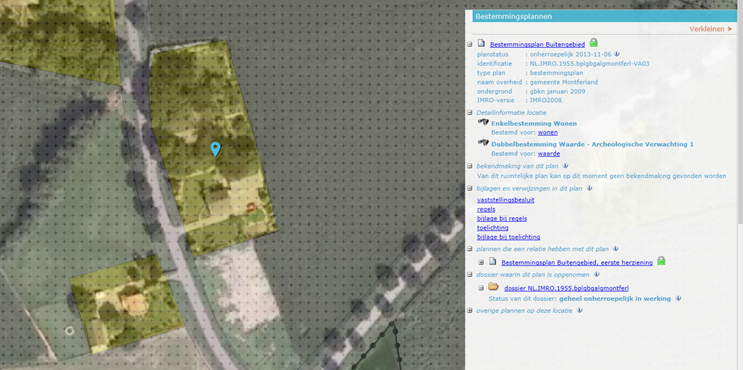The image size is (743, 370).
Task: Click the green lock icon beside Bestemmingsplan Buitengebied
Action: 593,43
